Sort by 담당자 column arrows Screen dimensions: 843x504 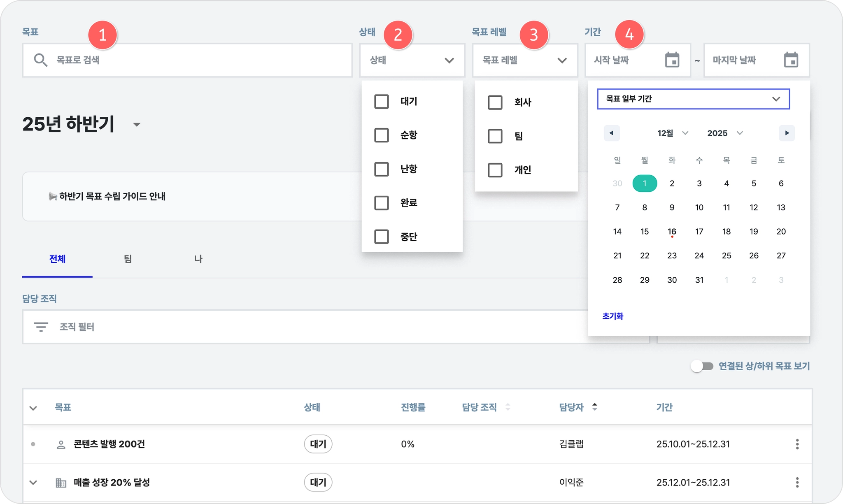pos(594,407)
